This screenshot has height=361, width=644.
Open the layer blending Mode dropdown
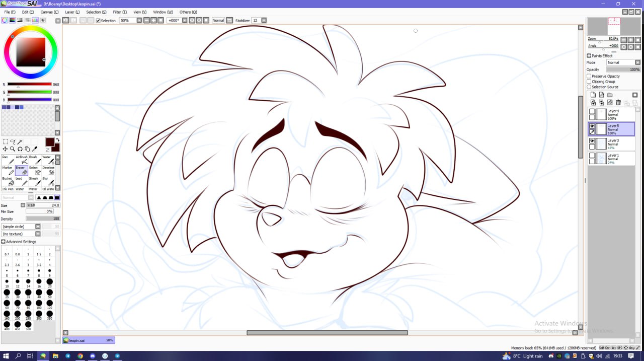[x=623, y=62]
